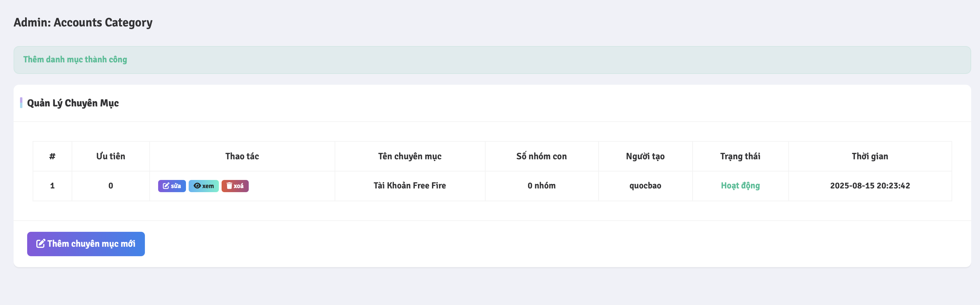Click the 0 nhóm subgroup count cell
The height and width of the screenshot is (305, 980).
542,186
